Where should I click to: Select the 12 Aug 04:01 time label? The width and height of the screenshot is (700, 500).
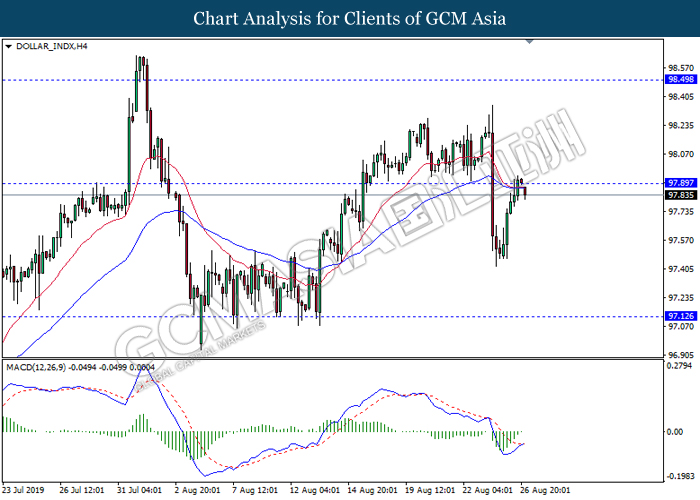click(314, 490)
